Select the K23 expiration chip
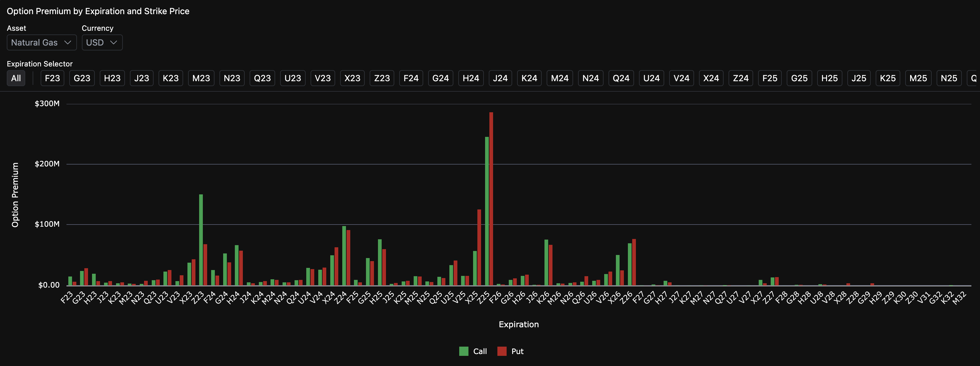 point(171,78)
